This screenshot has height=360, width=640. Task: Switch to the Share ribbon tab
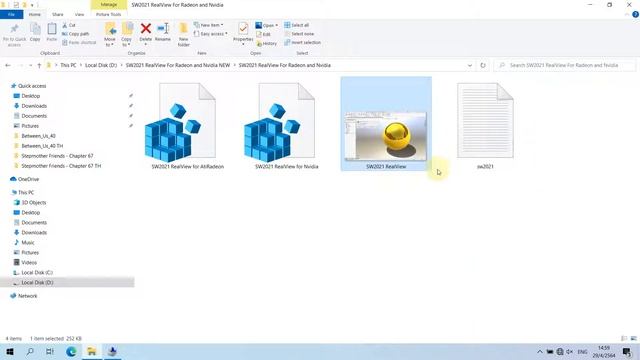tap(58, 14)
